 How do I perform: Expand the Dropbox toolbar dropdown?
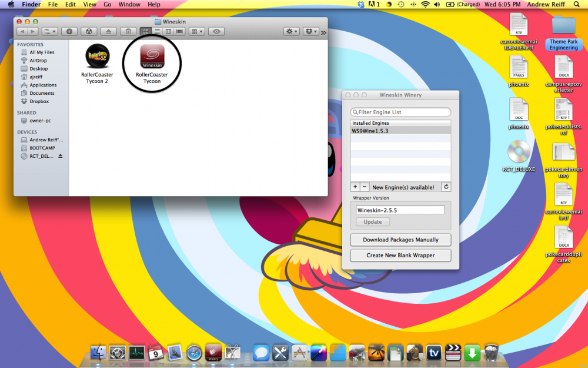pos(310,31)
